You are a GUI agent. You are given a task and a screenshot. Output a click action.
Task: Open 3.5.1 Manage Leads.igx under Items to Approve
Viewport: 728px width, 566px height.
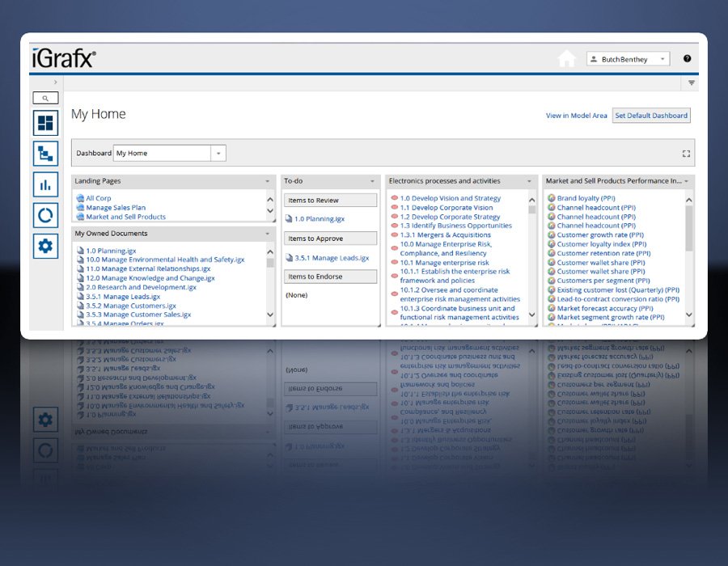coord(332,258)
